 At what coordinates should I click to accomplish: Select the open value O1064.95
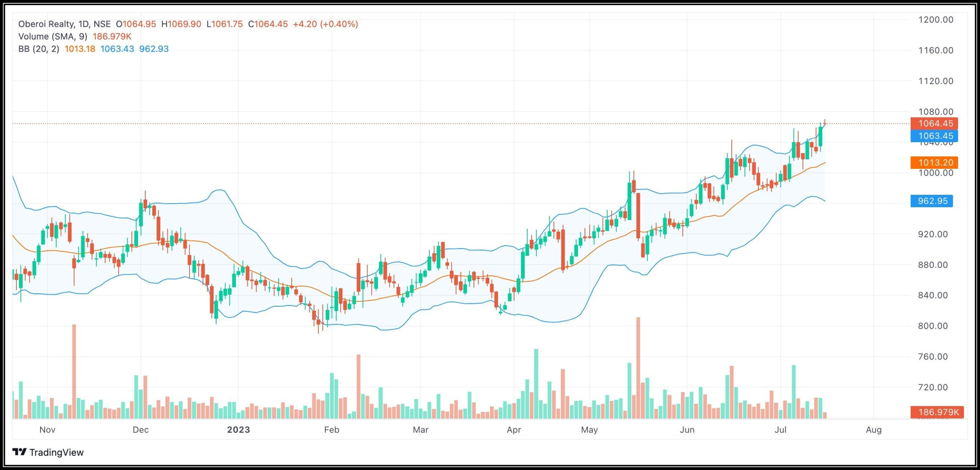tap(136, 24)
